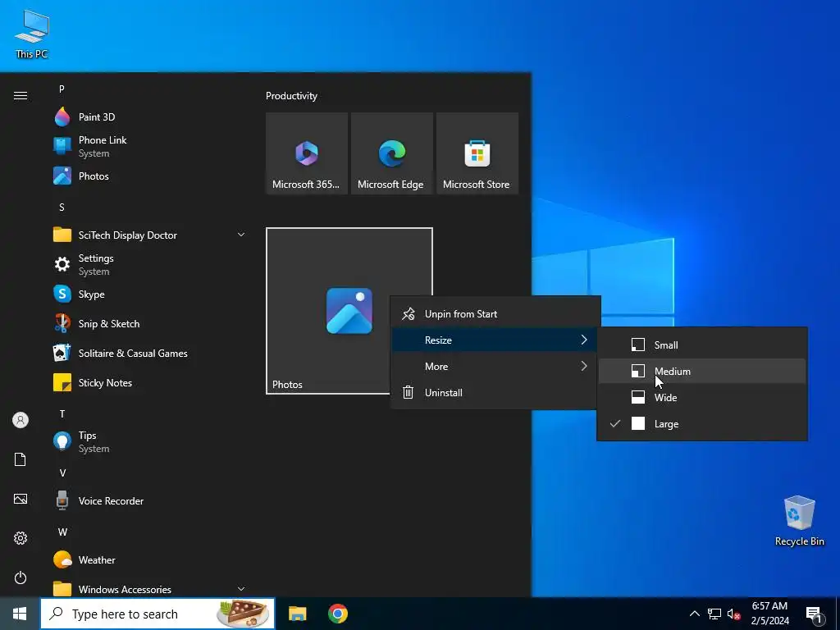Select the checked Large tile size
The height and width of the screenshot is (630, 840).
(702, 424)
